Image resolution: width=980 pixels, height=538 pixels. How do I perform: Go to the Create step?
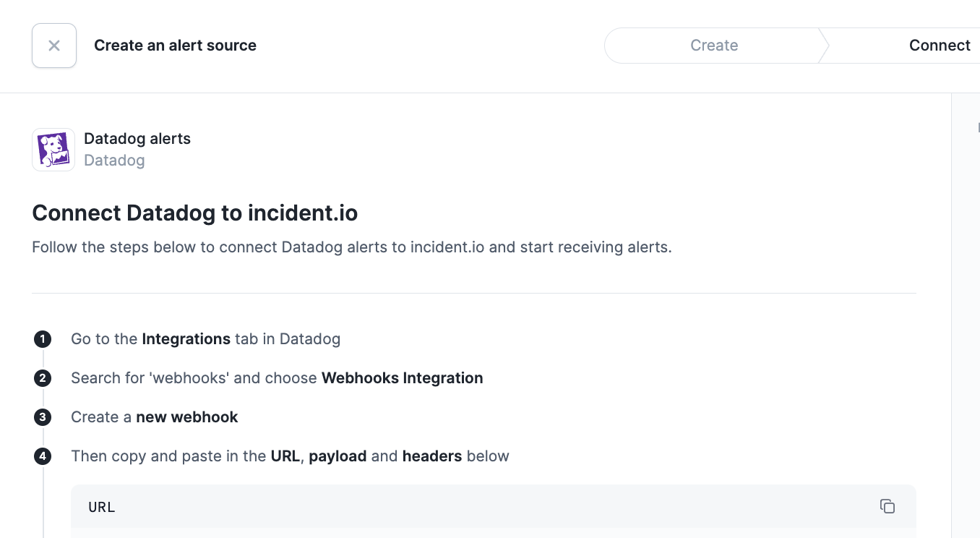714,46
